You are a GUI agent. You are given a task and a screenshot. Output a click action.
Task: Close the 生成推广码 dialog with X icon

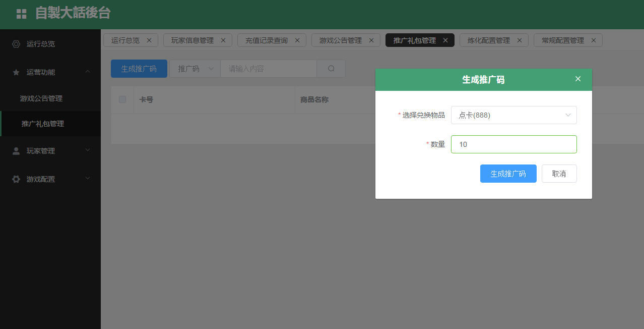point(578,79)
